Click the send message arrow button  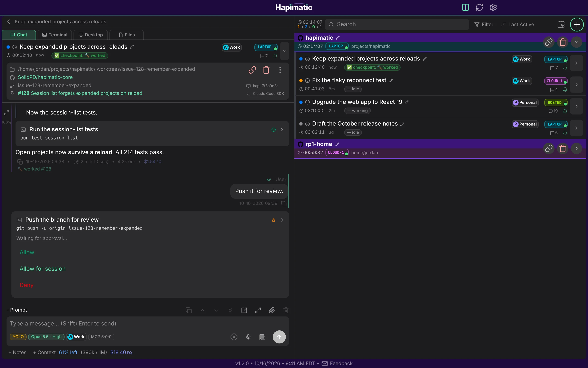tap(279, 337)
